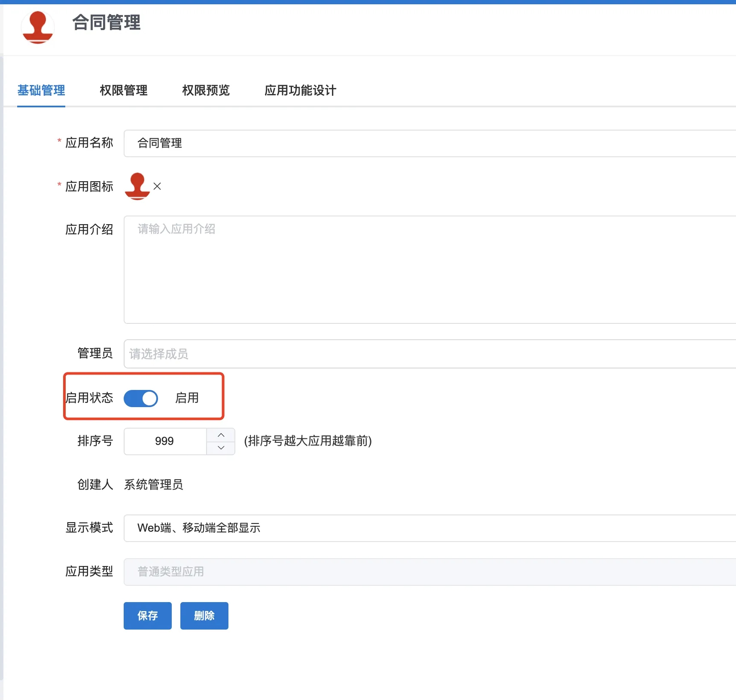Open the 管理员 member selector

pyautogui.click(x=429, y=354)
